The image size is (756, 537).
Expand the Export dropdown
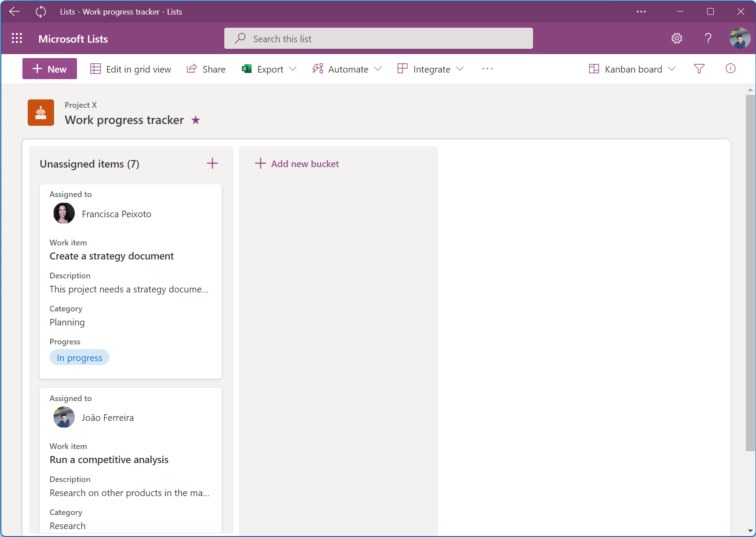click(x=269, y=69)
